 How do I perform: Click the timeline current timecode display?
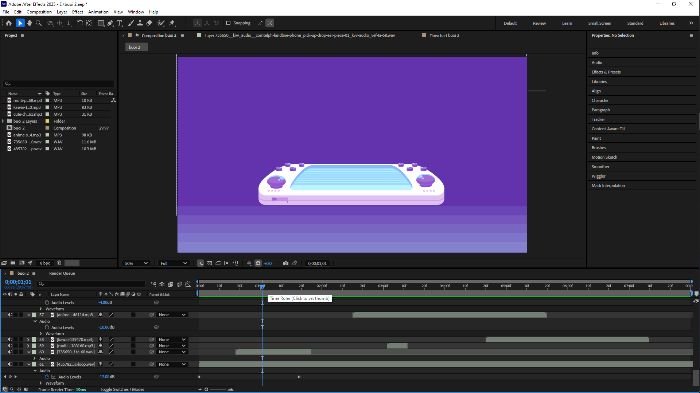(18, 282)
